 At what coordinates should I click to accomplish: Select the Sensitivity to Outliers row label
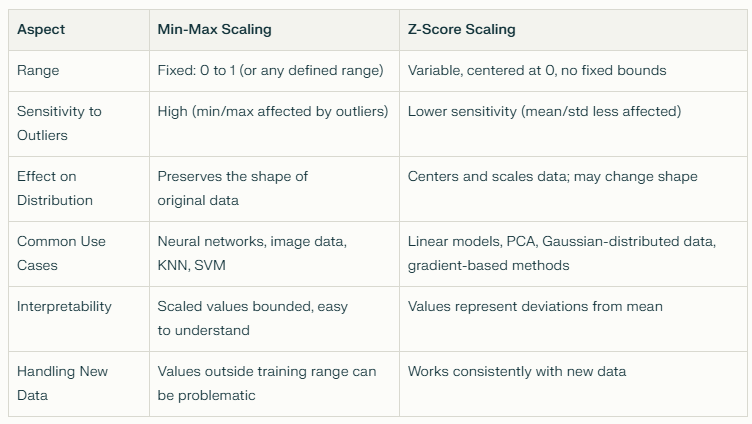[59, 123]
